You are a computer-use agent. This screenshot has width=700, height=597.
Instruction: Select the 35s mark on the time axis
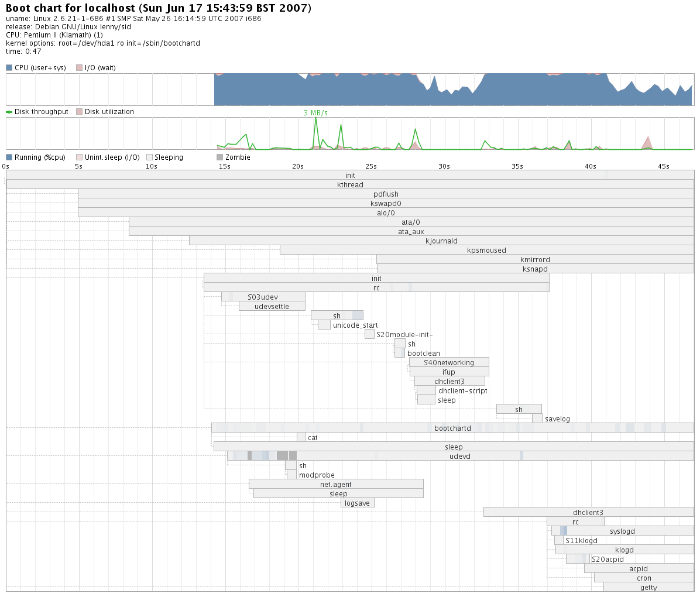[x=517, y=167]
